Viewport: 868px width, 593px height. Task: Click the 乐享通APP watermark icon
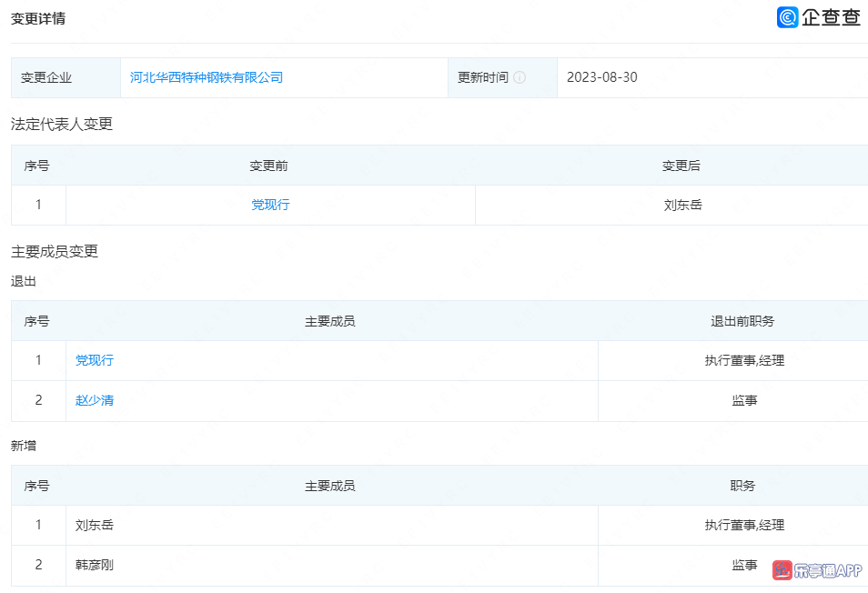(782, 570)
